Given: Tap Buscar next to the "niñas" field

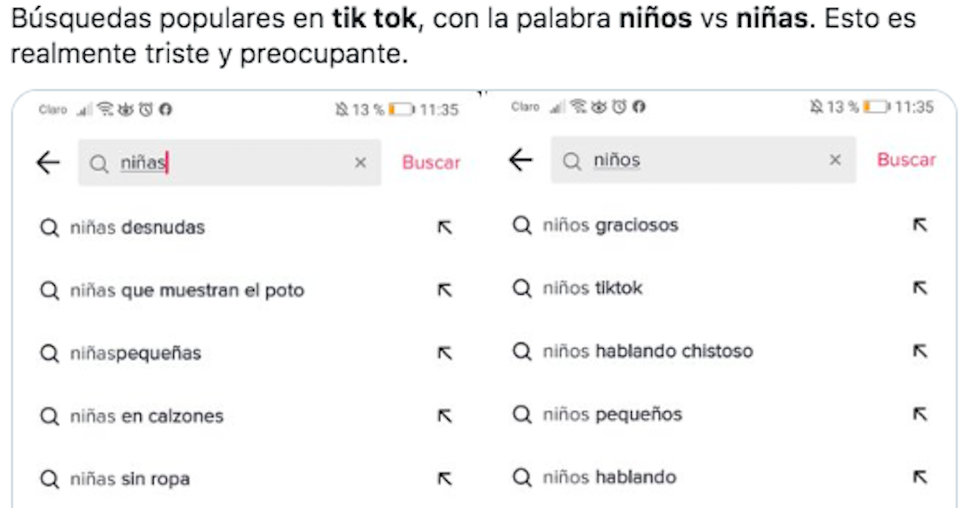Looking at the screenshot, I should tap(430, 163).
